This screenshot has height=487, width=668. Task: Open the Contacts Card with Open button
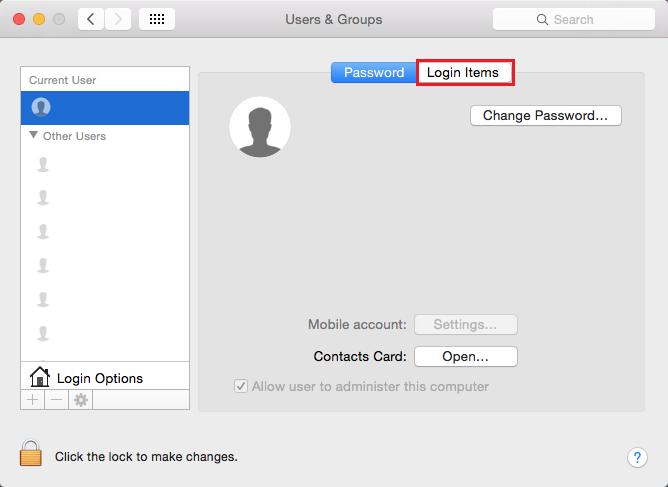coord(466,356)
